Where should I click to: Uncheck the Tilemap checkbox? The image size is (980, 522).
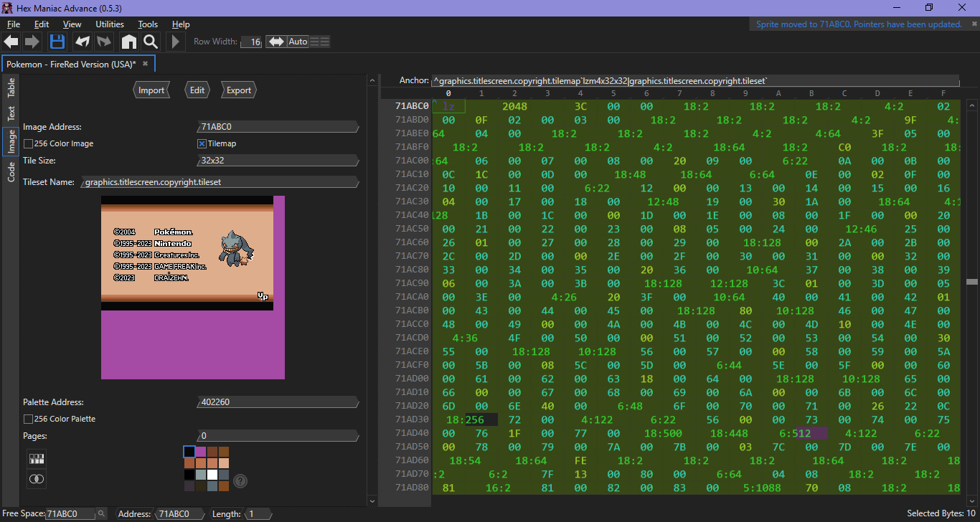point(202,143)
